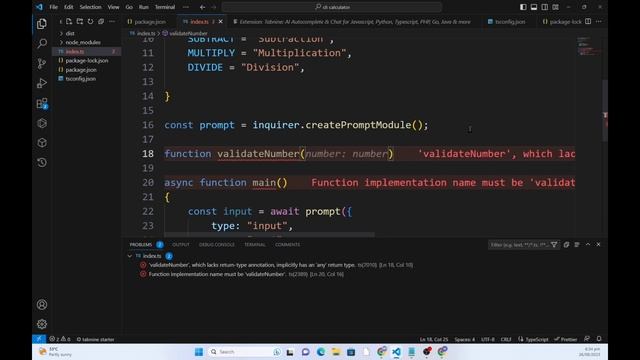Image resolution: width=640 pixels, height=360 pixels.
Task: Toggle the bottom panel layout
Action: (534, 7)
